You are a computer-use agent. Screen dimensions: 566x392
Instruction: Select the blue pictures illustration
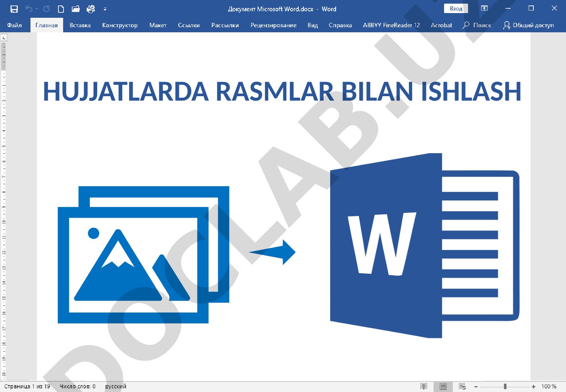click(143, 254)
